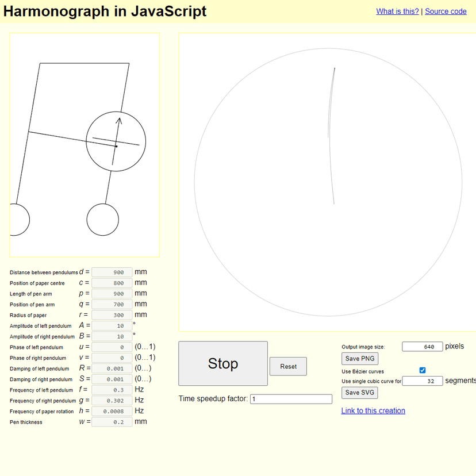
Task: Select the Pen thickness field
Action: pos(112,421)
